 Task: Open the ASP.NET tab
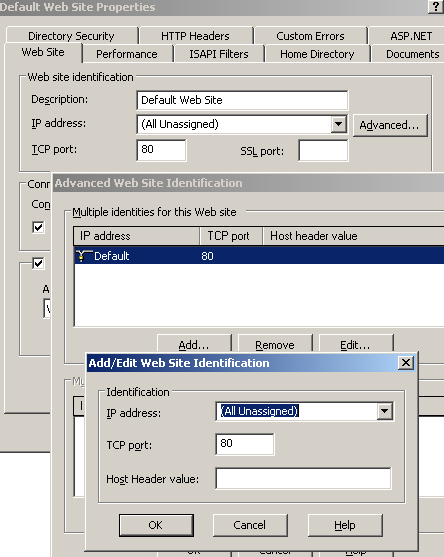pos(406,36)
